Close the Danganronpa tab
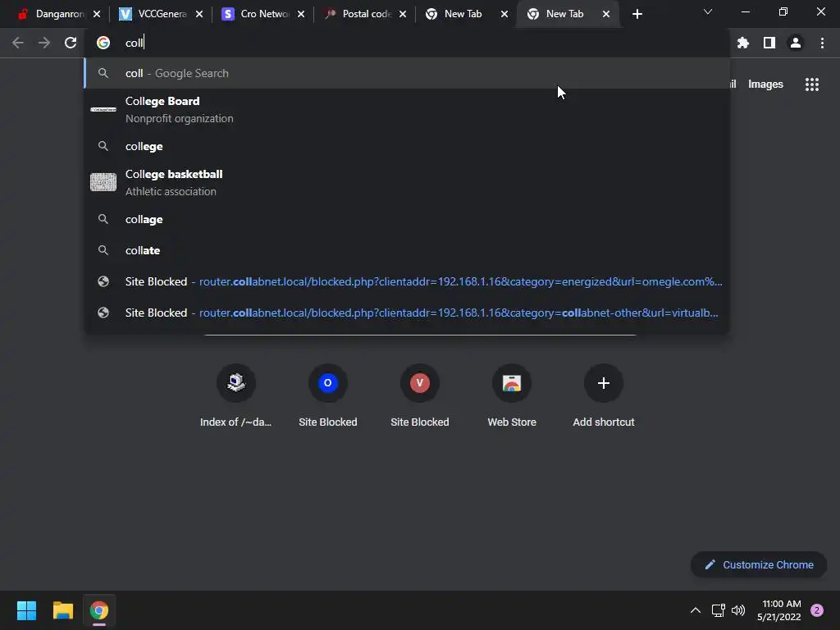 (97, 14)
